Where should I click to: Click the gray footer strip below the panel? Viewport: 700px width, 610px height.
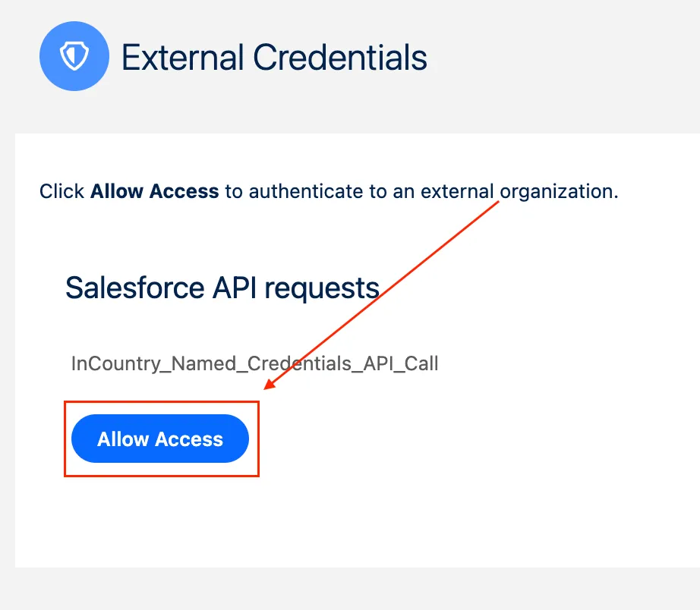349,589
